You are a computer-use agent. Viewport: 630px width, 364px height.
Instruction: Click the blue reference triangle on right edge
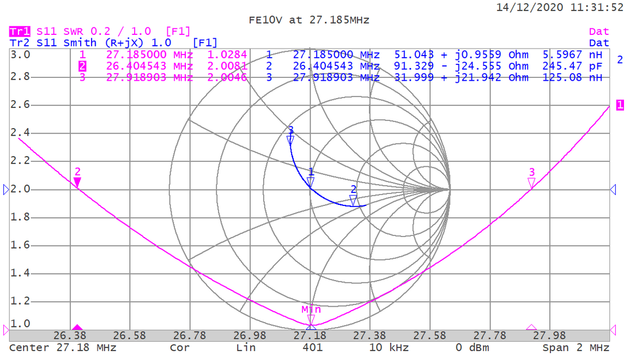coord(613,189)
